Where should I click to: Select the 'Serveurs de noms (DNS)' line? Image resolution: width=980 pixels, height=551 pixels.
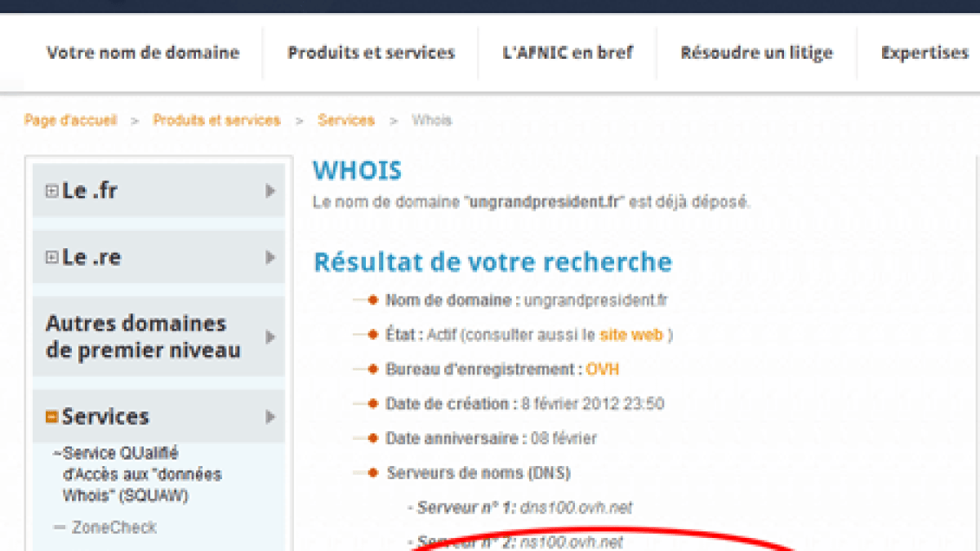coord(479,473)
